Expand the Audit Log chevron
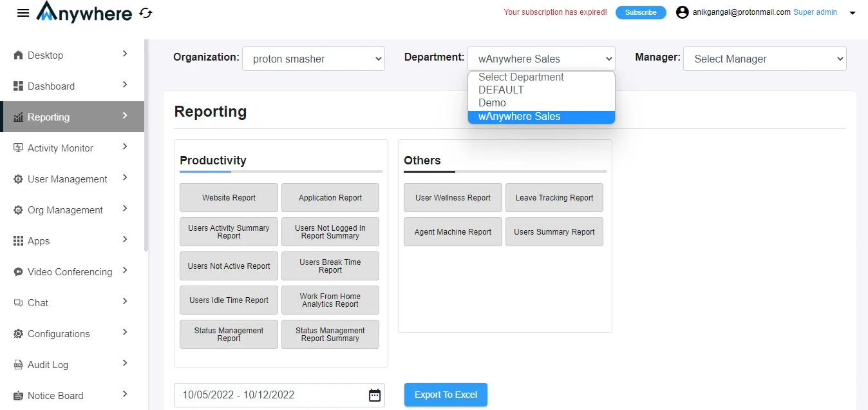The image size is (868, 410). (125, 364)
